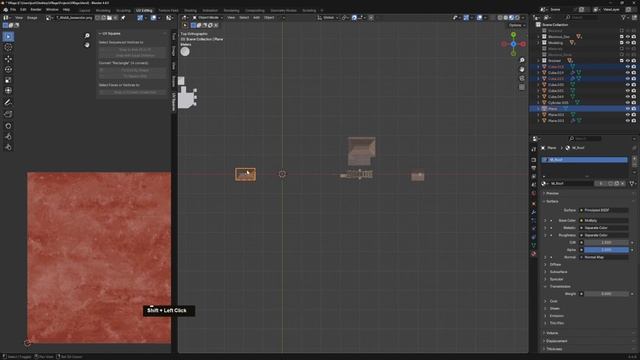
Task: Pin the image with the pin icon
Action: click(123, 18)
